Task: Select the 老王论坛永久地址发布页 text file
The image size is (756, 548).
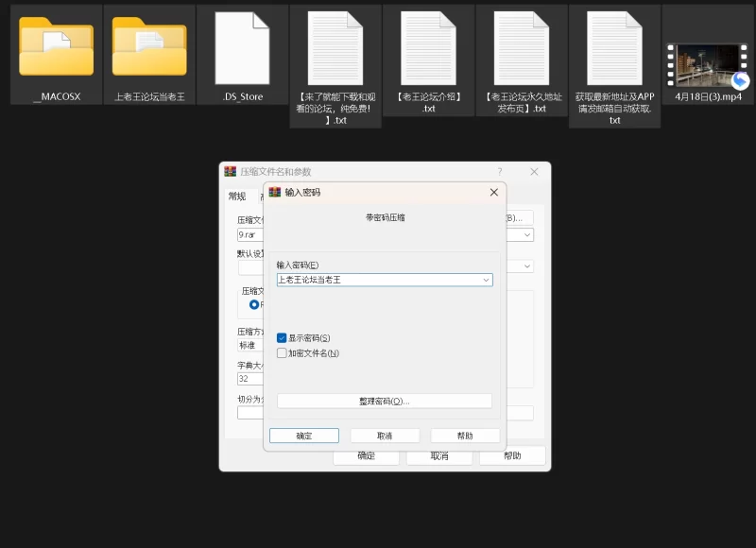Action: point(522,49)
